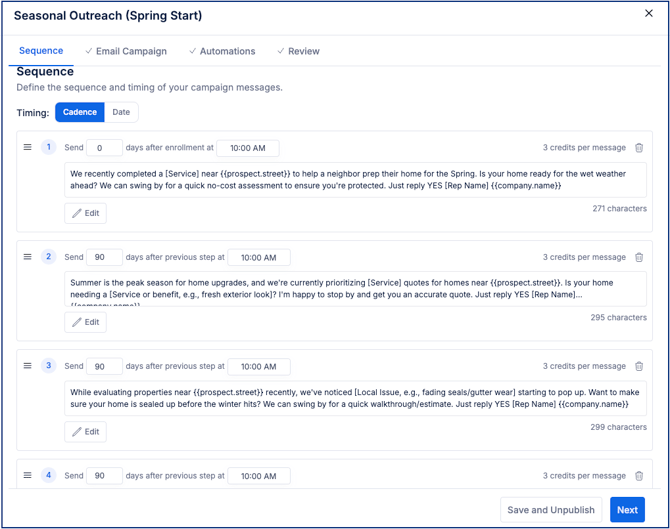670x529 pixels.
Task: Select Cadence timing mode
Action: click(80, 112)
